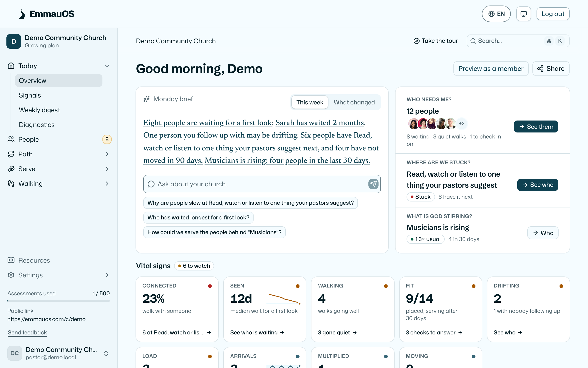The height and width of the screenshot is (368, 588).
Task: Click the Path route icon
Action: [11, 154]
